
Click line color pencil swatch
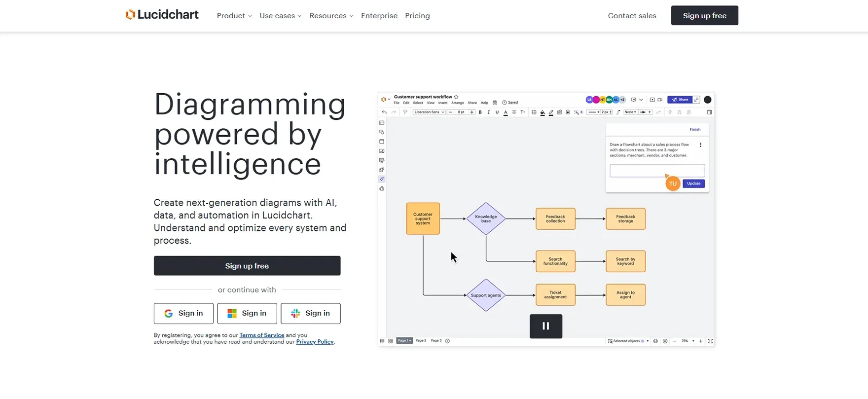(551, 112)
